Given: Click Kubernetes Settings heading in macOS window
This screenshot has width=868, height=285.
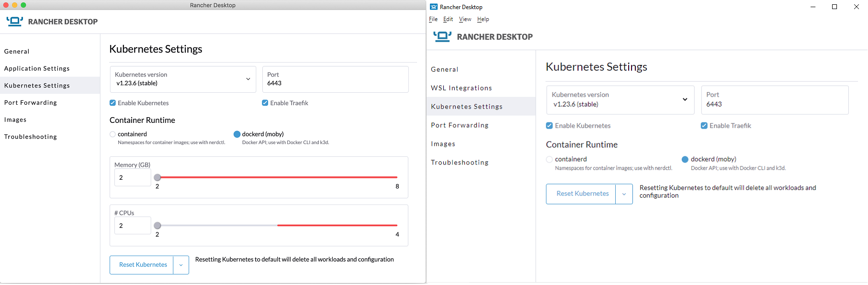Looking at the screenshot, I should (x=156, y=49).
